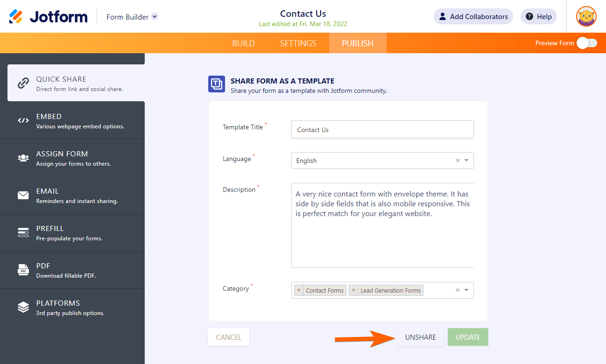This screenshot has width=606, height=364.
Task: Switch to the Settings tab
Action: pos(298,43)
